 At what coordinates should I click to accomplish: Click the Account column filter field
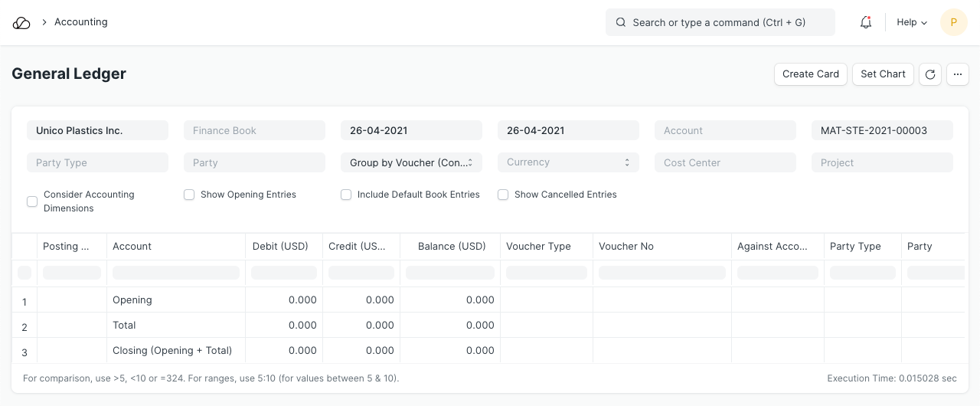click(x=175, y=273)
